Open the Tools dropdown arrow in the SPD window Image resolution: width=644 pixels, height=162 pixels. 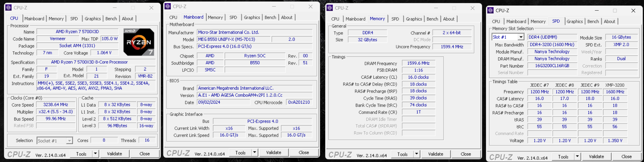click(x=577, y=156)
